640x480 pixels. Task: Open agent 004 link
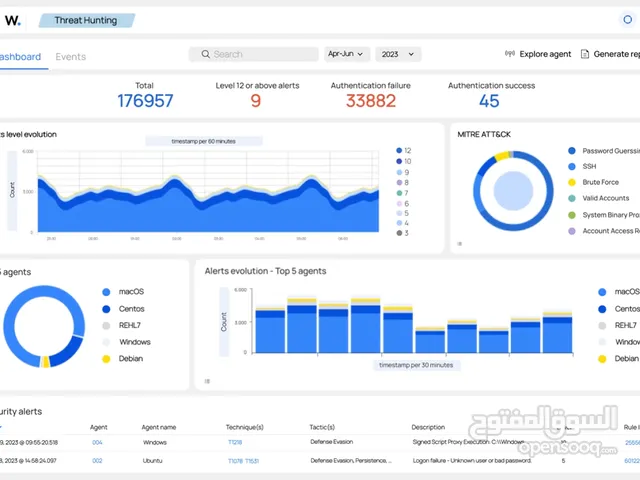click(97, 442)
